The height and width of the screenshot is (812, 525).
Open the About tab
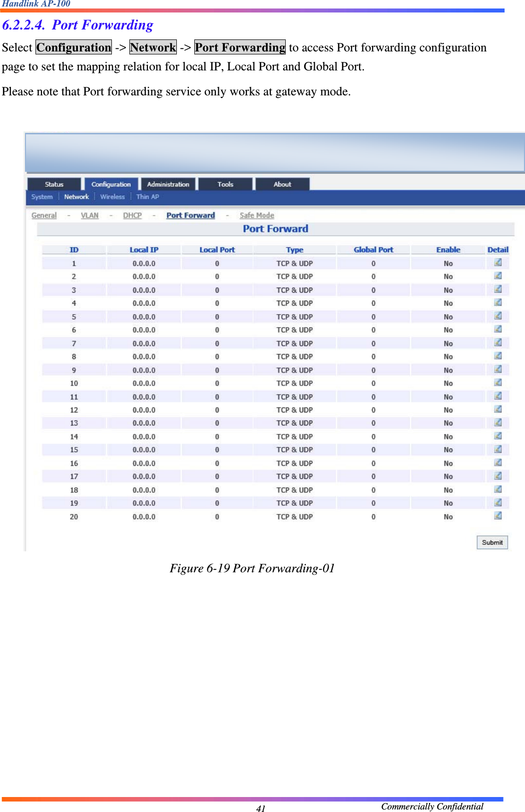coord(282,184)
